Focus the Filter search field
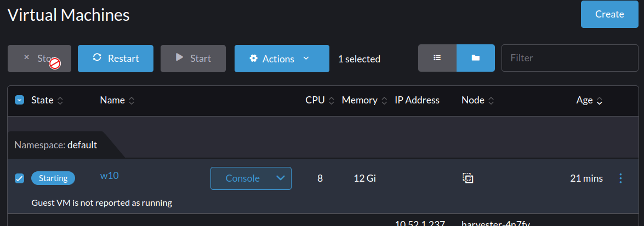The height and width of the screenshot is (226, 644). point(570,58)
